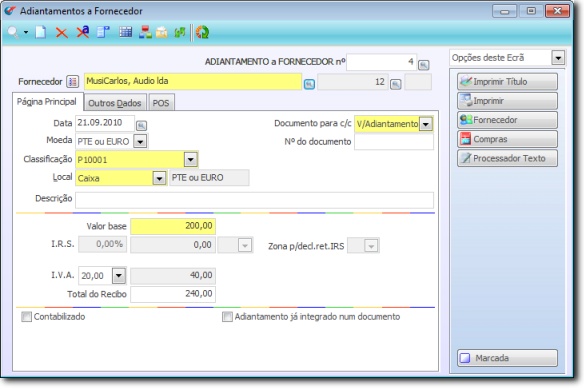Open the Moeda dropdown arrow
The height and width of the screenshot is (390, 584).
point(140,141)
